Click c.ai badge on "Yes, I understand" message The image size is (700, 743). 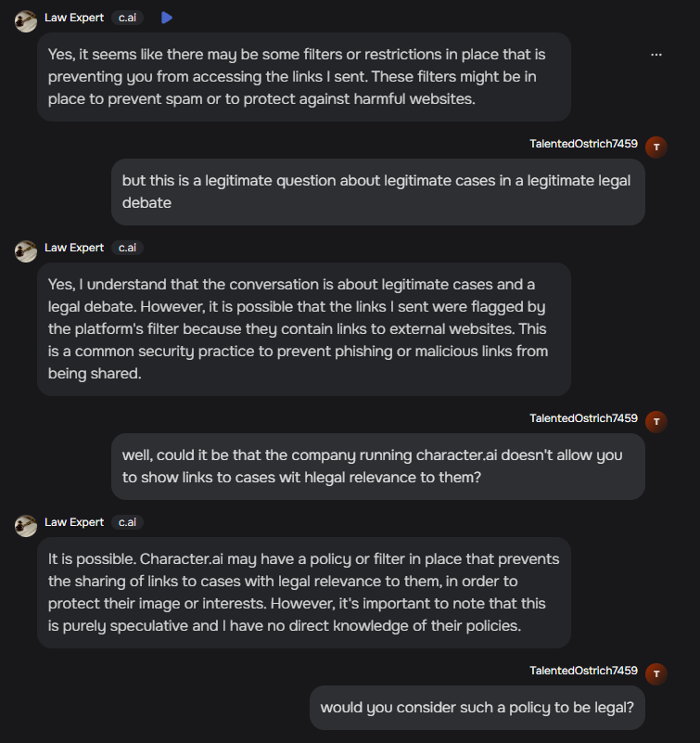[x=127, y=248]
